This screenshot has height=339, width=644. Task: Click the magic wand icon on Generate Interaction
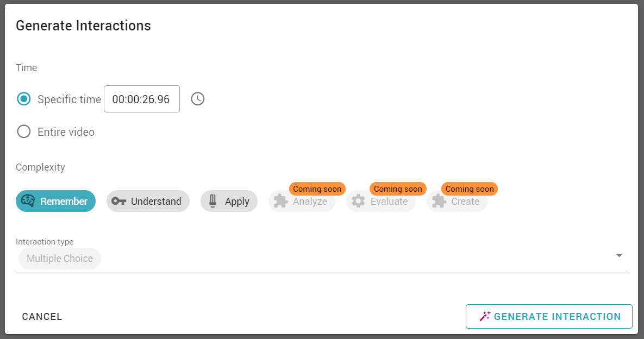tap(485, 316)
